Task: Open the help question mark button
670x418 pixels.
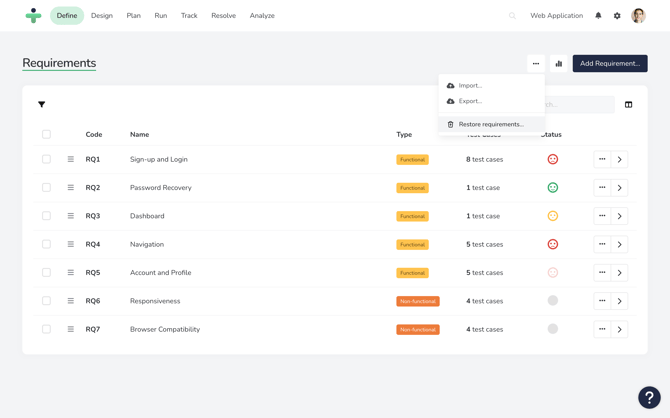Action: point(649,397)
